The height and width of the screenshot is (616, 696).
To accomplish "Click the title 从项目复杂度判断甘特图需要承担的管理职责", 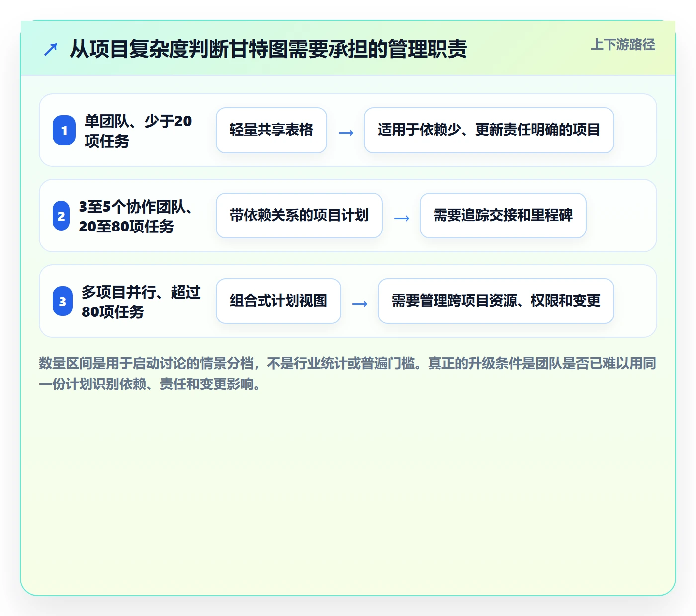I will pos(268,49).
